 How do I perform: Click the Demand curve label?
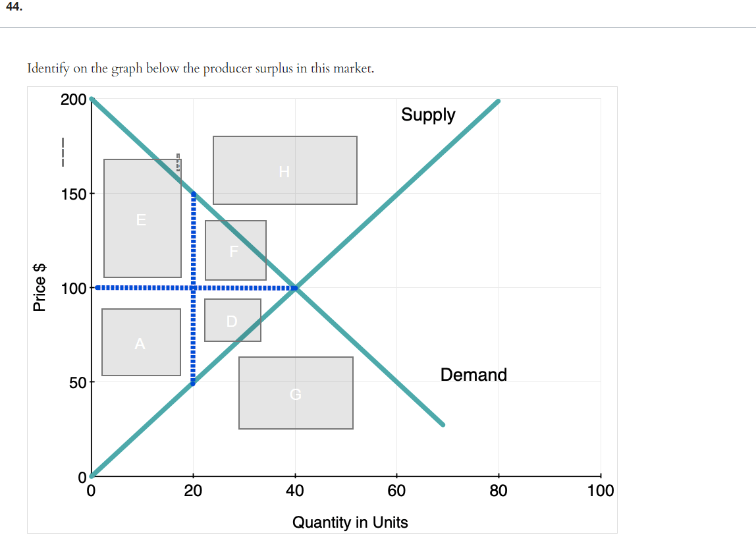click(x=473, y=375)
